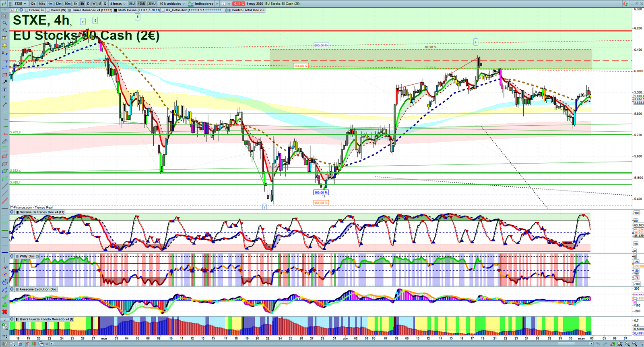Click the green indicator-add icon in indicator bar
644x347 pixels.
click(x=17, y=10)
